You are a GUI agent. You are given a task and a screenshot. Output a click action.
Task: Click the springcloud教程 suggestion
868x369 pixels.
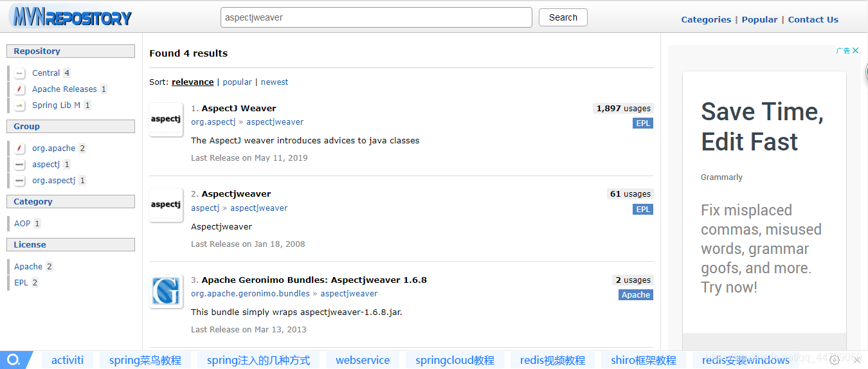455,360
